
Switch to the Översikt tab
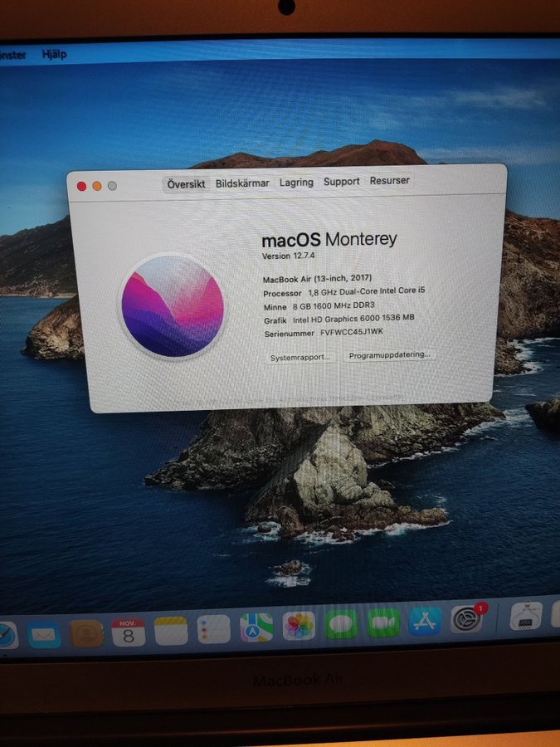(186, 184)
